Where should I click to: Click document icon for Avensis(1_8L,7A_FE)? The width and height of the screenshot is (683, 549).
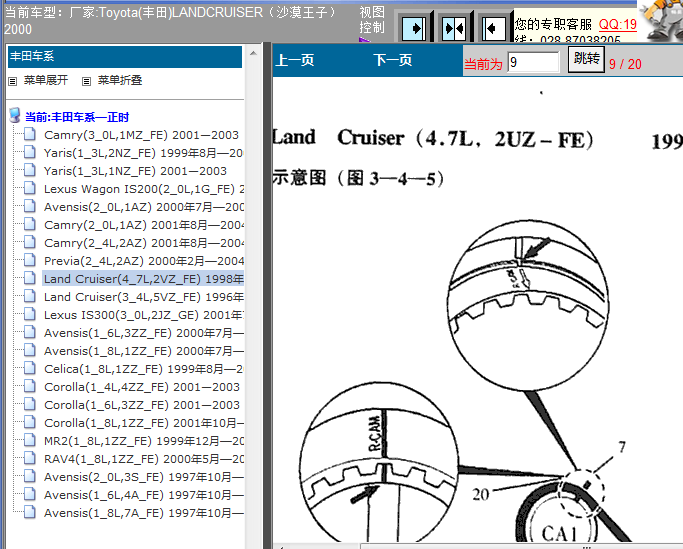tap(30, 512)
